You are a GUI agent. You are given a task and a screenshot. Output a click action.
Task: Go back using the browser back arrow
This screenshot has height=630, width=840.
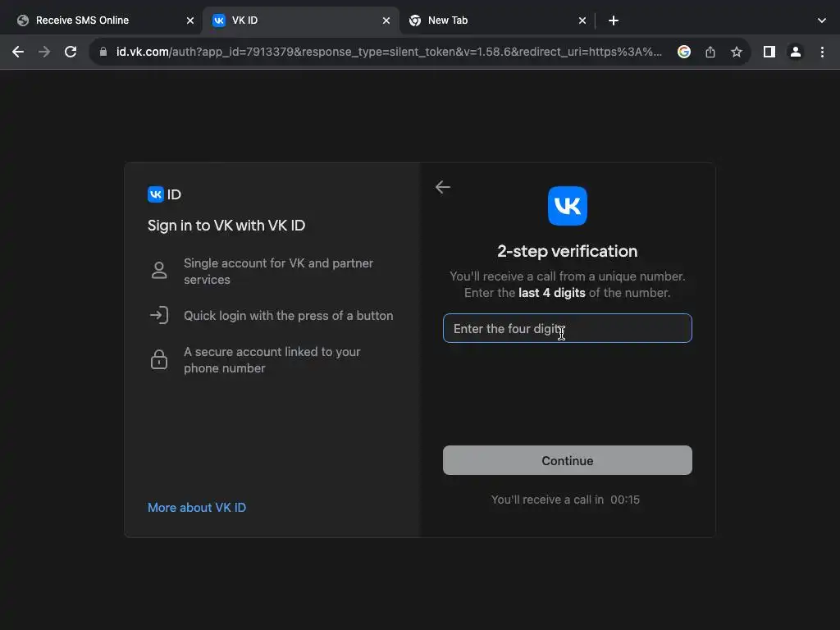point(18,52)
